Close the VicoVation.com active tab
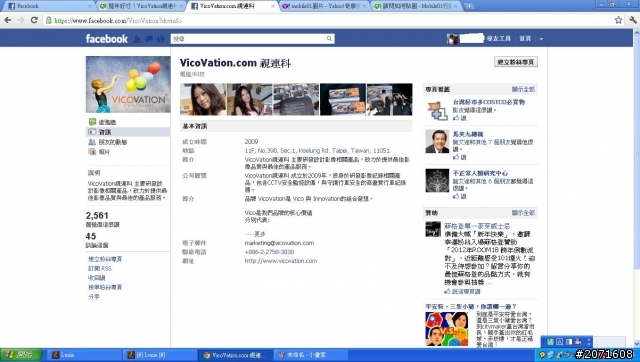 click(273, 6)
